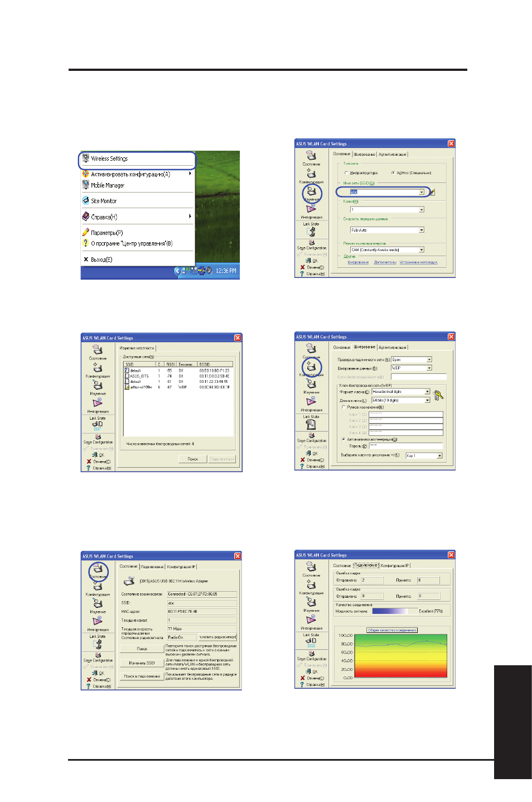Image resolution: width=532 pixels, height=802 pixels.
Task: Click Справка(H) in Основные window sidebar
Action: tap(312, 273)
